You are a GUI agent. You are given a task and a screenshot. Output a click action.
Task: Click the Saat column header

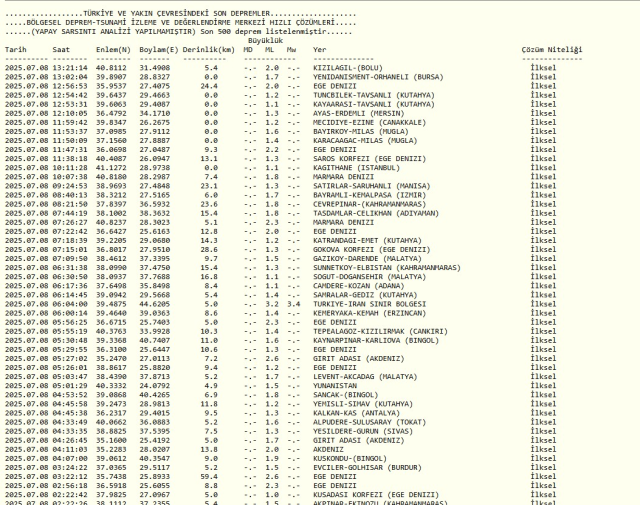pyautogui.click(x=61, y=48)
